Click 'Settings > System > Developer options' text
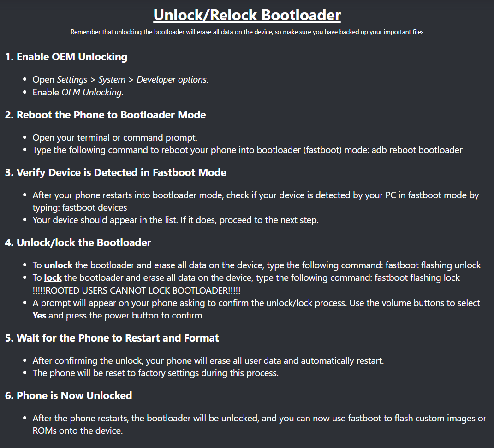Viewport: 494px width, 448px height. click(132, 80)
